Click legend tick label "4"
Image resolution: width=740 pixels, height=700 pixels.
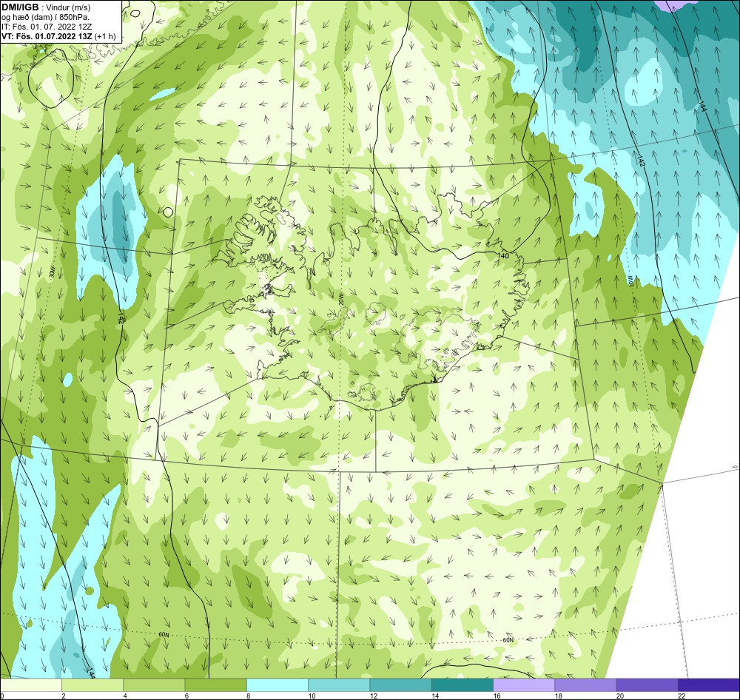[x=125, y=696]
